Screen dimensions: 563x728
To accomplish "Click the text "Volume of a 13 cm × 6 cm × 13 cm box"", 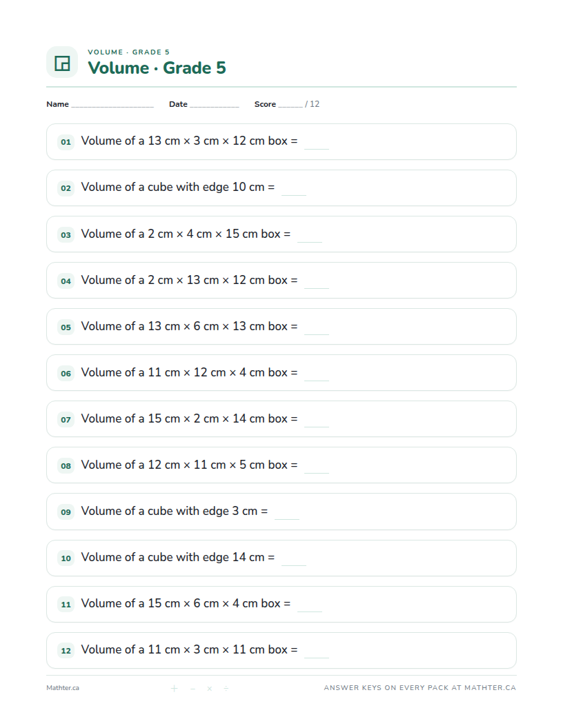I will click(184, 326).
